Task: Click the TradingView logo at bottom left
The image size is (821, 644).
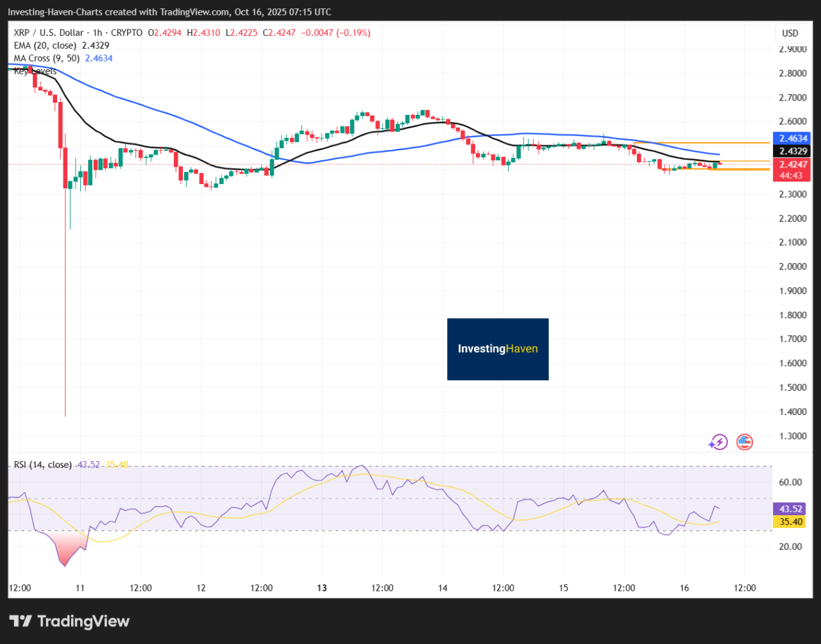Action: (x=69, y=621)
